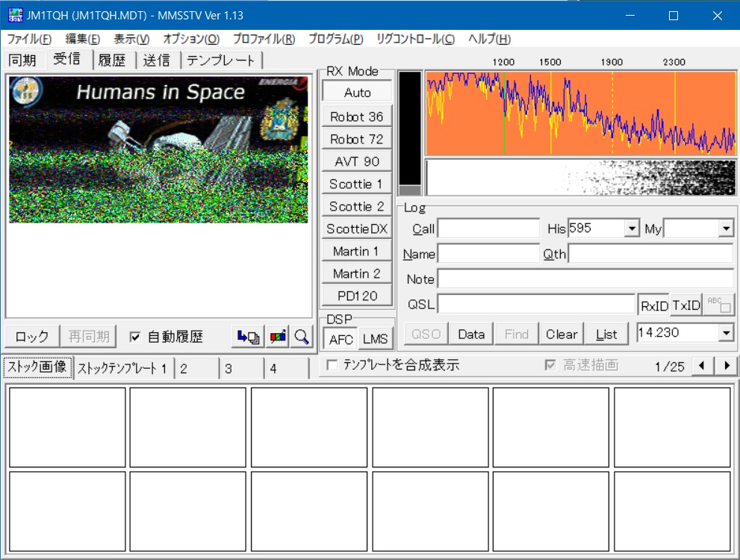The image size is (740, 560).
Task: Open the His RST dropdown
Action: (631, 228)
